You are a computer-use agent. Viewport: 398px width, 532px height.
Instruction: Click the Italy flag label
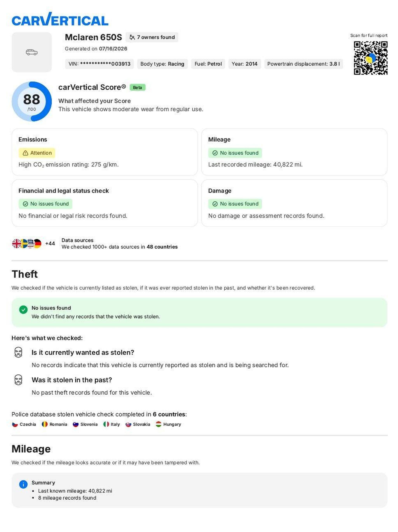pos(115,424)
